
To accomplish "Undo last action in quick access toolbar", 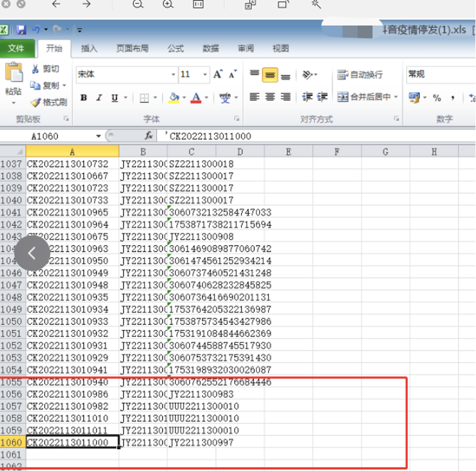I will (x=36, y=29).
